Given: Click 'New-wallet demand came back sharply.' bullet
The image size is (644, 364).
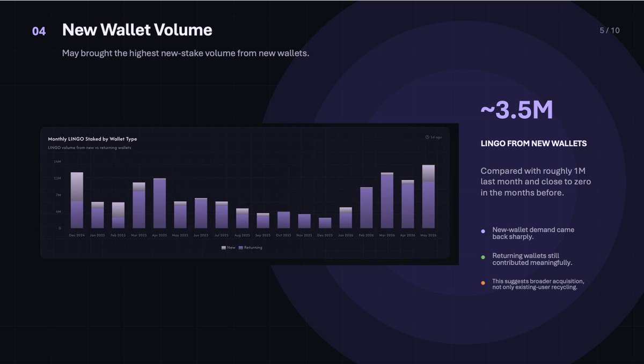Looking at the screenshot, I should [x=533, y=233].
